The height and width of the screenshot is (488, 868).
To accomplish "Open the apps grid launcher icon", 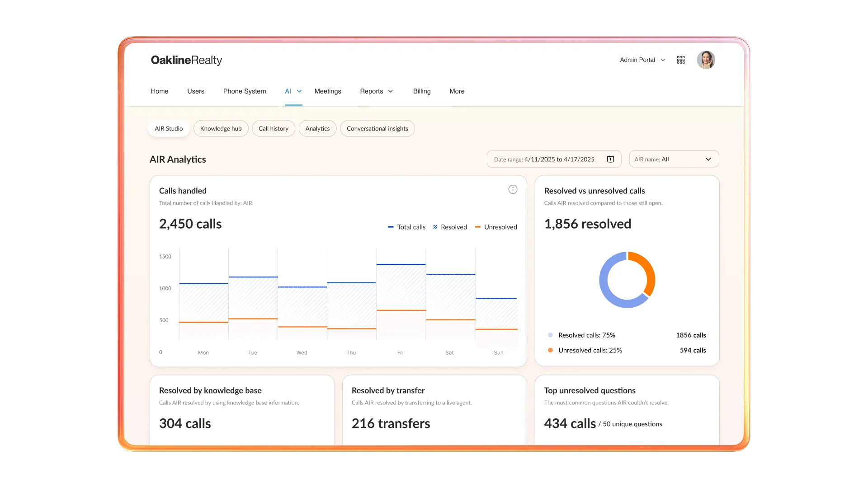I will (681, 60).
